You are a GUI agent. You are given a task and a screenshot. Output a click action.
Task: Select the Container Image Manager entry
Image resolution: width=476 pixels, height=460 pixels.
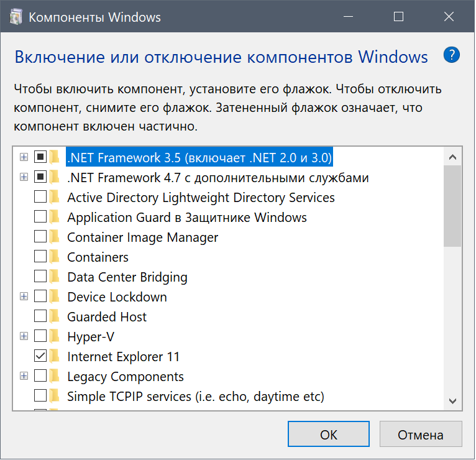pos(142,237)
